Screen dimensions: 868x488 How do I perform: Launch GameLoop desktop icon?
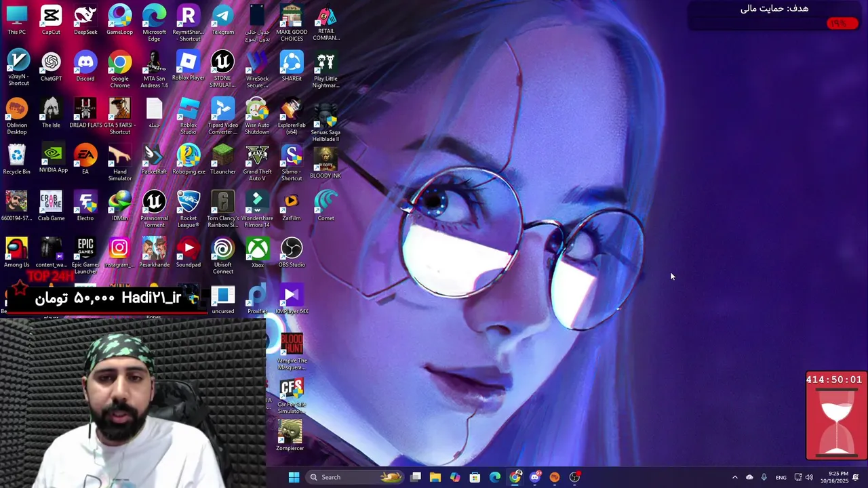click(x=120, y=20)
